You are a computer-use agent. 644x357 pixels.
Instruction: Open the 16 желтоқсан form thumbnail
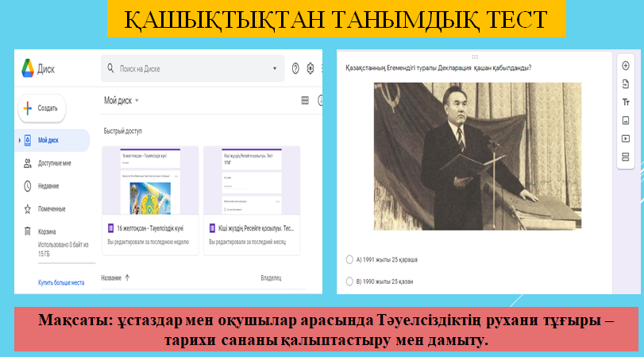(150, 180)
